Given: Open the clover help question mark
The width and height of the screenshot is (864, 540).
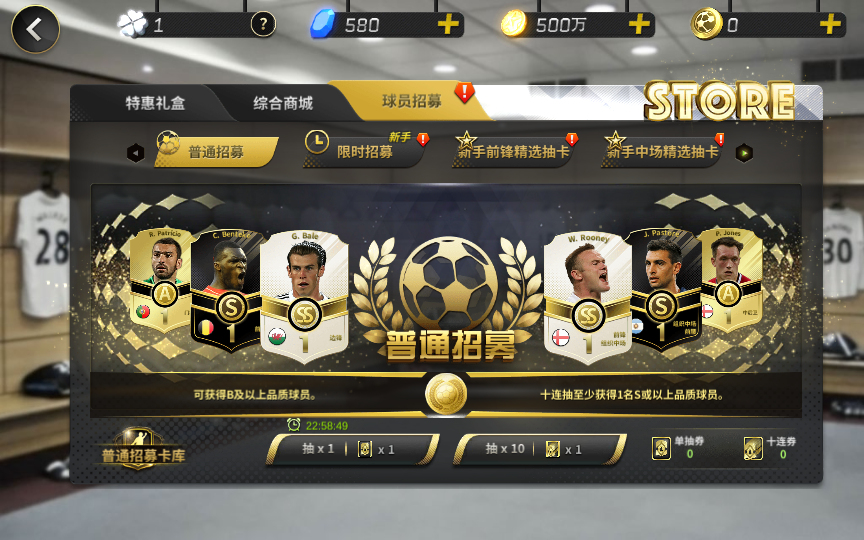Looking at the screenshot, I should point(263,24).
